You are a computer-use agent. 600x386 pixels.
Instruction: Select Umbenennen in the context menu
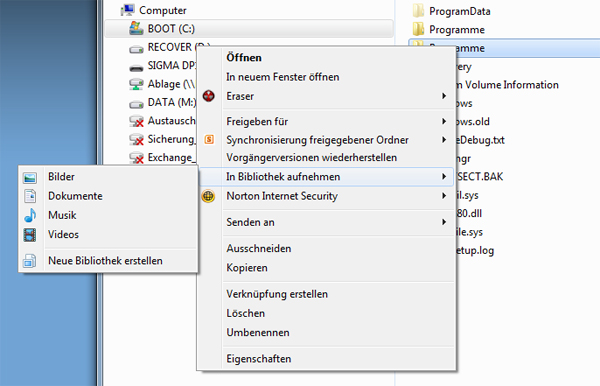[258, 332]
